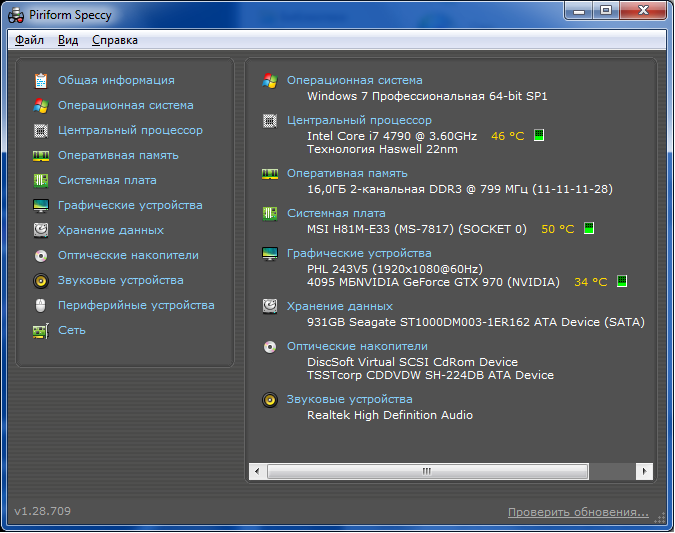This screenshot has height=533, width=675.
Task: Click the mouse icon next to Периферийные устройства
Action: click(40, 306)
